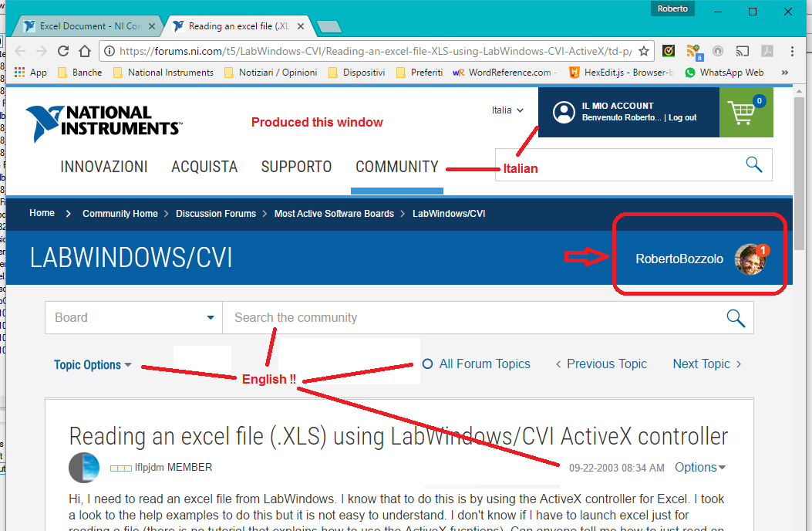
Task: Go to Community Home breadcrumb
Action: [120, 214]
